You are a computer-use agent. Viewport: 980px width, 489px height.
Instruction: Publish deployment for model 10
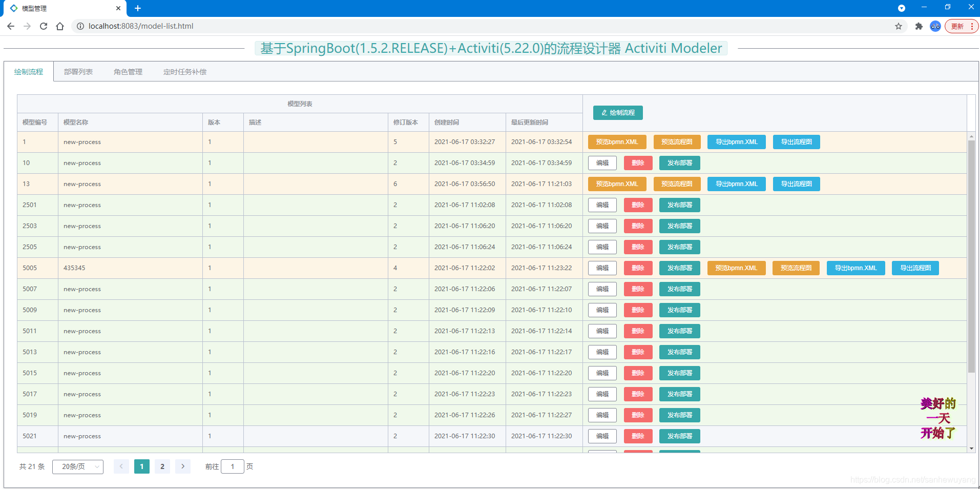click(680, 163)
